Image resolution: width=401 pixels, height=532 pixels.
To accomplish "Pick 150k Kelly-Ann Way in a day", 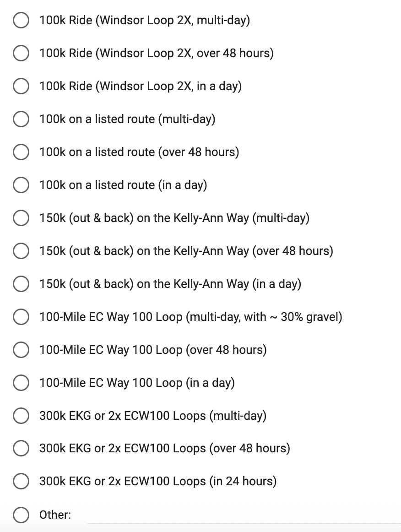I will [x=21, y=284].
